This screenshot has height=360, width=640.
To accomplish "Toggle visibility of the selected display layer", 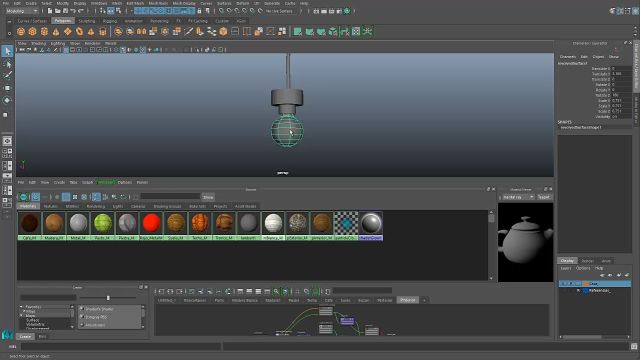I will coord(564,283).
